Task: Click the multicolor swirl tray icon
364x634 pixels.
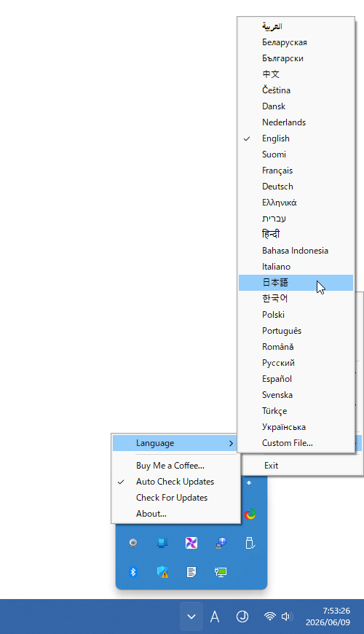Action: coord(250,514)
